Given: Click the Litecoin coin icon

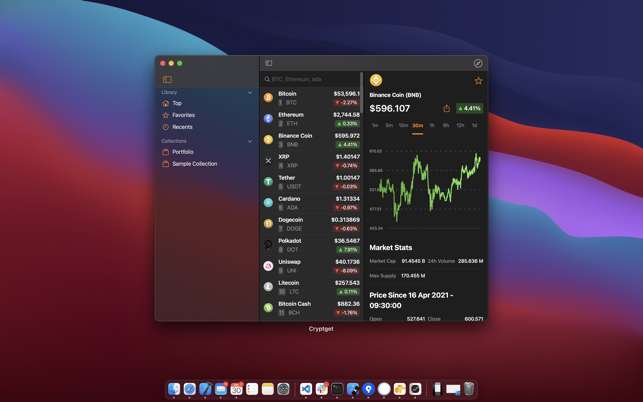Looking at the screenshot, I should click(268, 287).
